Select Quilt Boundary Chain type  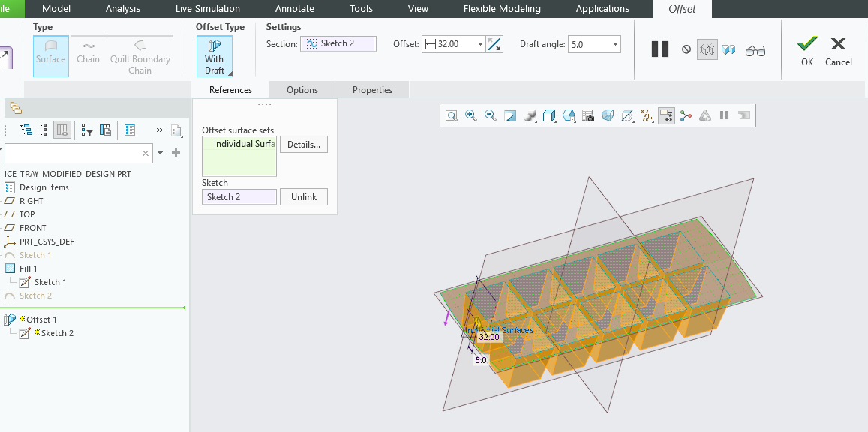click(140, 55)
